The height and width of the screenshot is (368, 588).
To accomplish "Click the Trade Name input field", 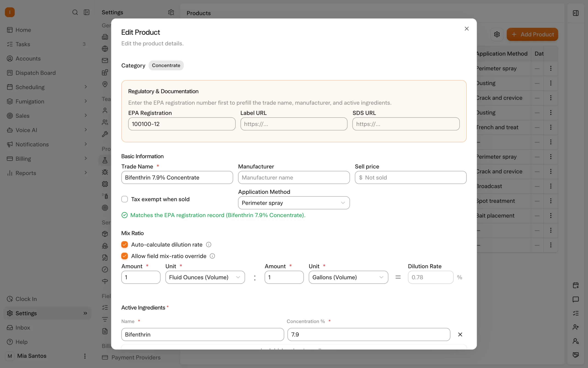I will click(x=177, y=177).
